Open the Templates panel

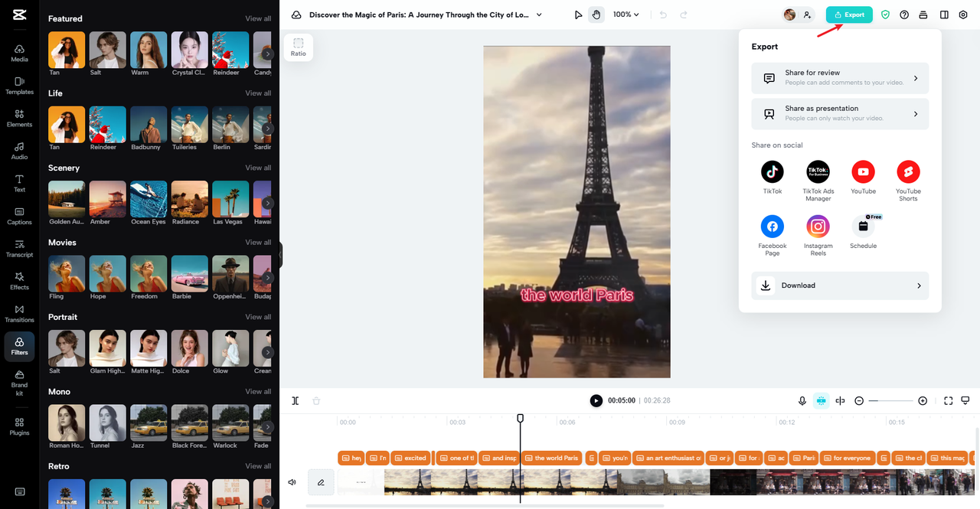point(19,86)
